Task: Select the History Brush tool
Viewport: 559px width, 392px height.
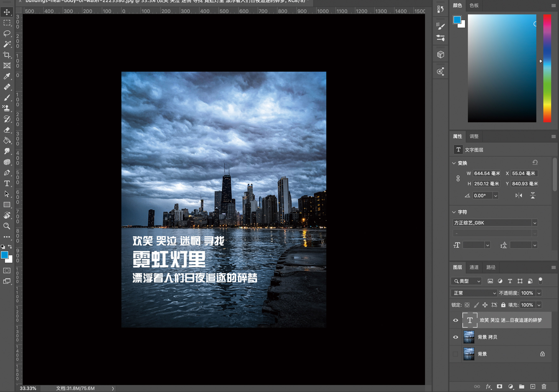Action: [7, 119]
